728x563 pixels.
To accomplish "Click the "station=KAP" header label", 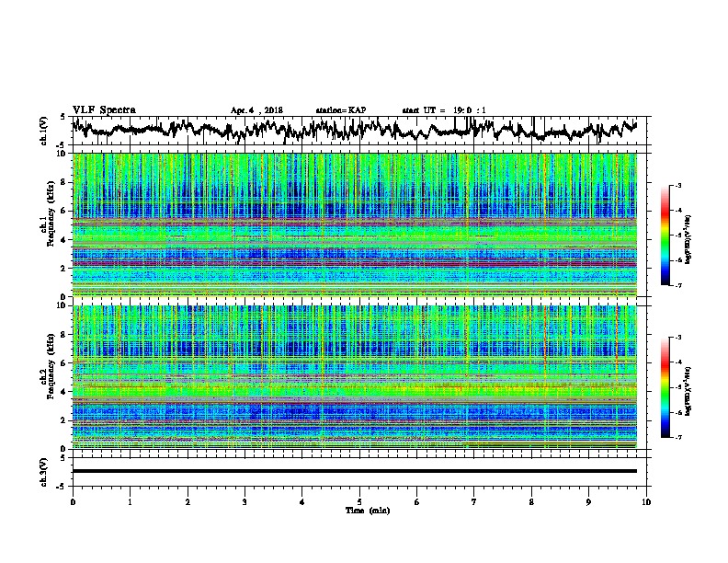I will point(341,110).
